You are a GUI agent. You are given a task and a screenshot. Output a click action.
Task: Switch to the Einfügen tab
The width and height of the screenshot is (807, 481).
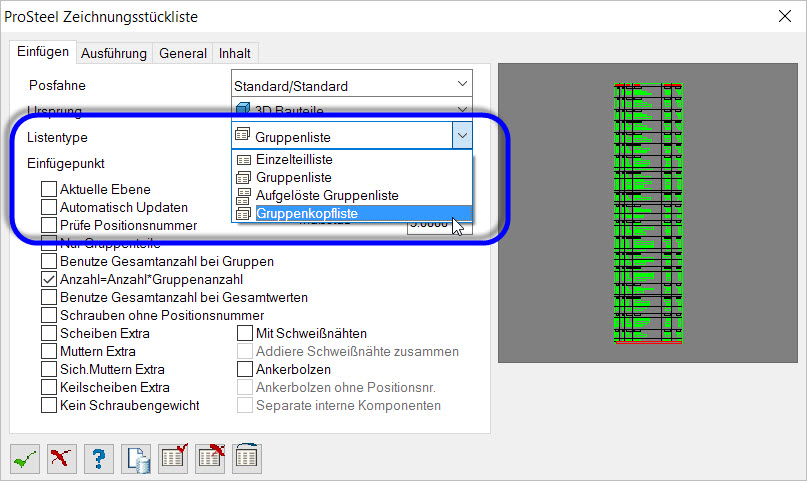pos(43,52)
